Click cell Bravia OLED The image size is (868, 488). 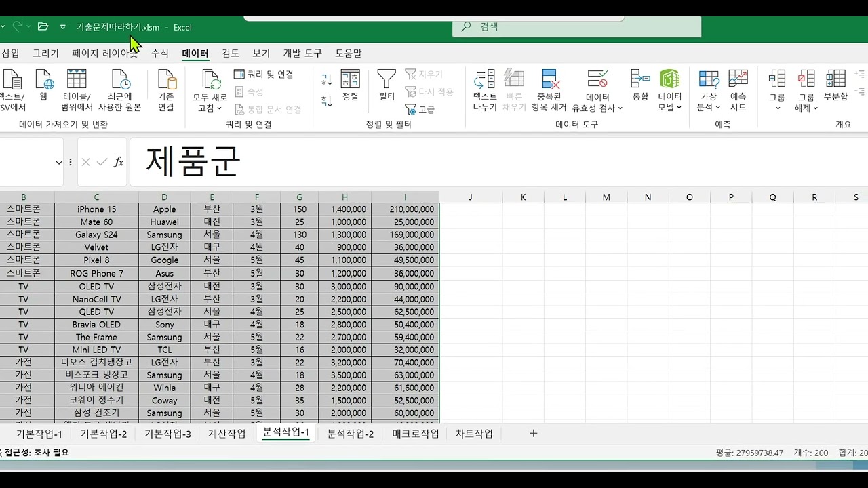tap(96, 325)
